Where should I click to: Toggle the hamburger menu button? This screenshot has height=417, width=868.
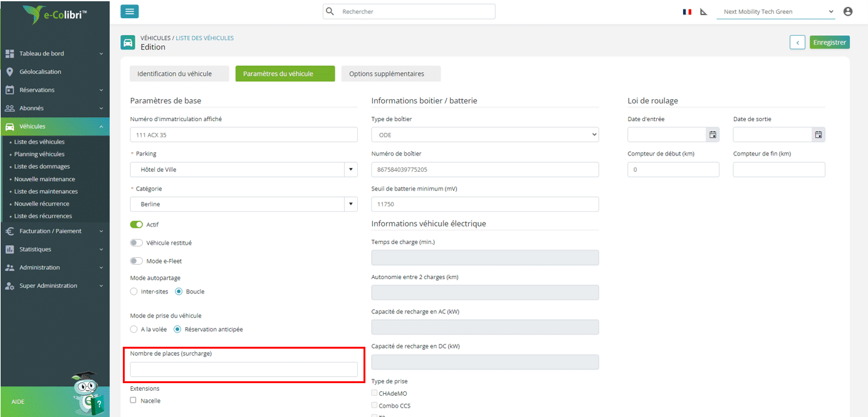129,11
